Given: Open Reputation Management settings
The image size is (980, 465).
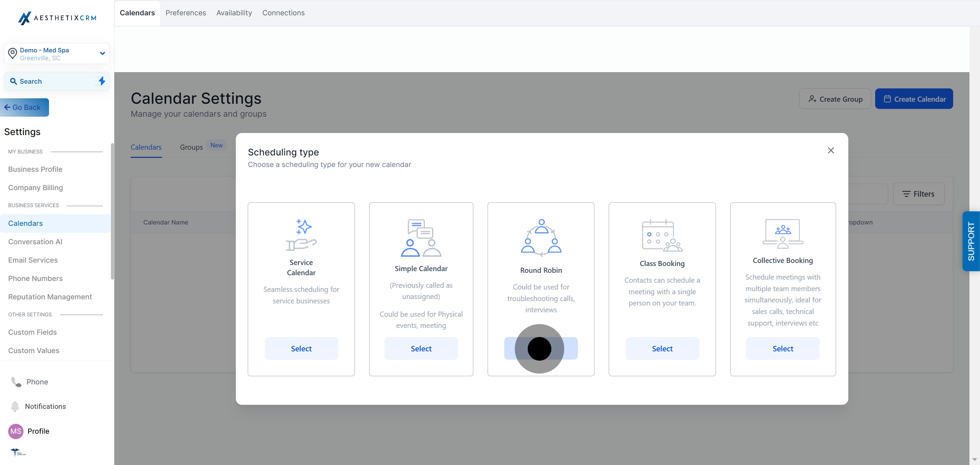Looking at the screenshot, I should click(50, 297).
